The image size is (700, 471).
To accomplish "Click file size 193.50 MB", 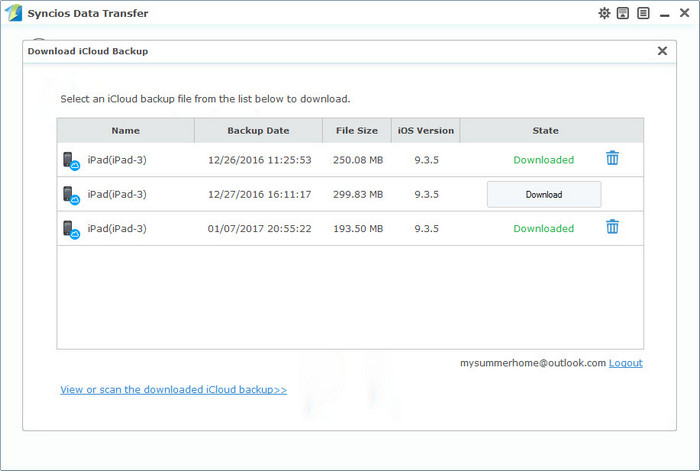I will 358,229.
